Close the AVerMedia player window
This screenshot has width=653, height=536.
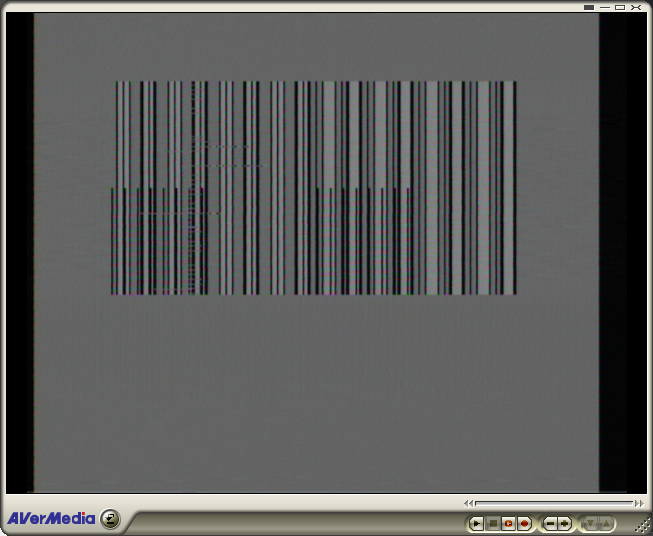[x=636, y=7]
